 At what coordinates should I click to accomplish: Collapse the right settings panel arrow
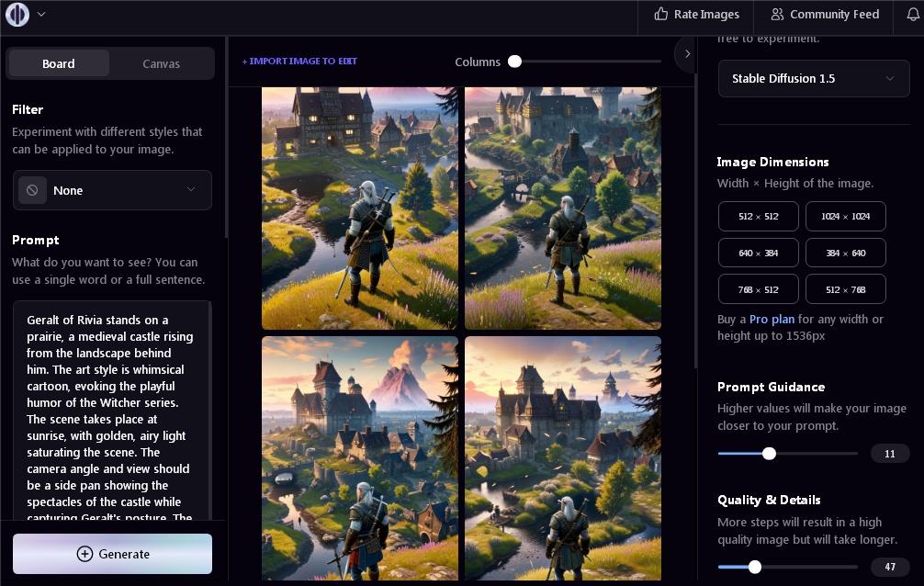(687, 53)
